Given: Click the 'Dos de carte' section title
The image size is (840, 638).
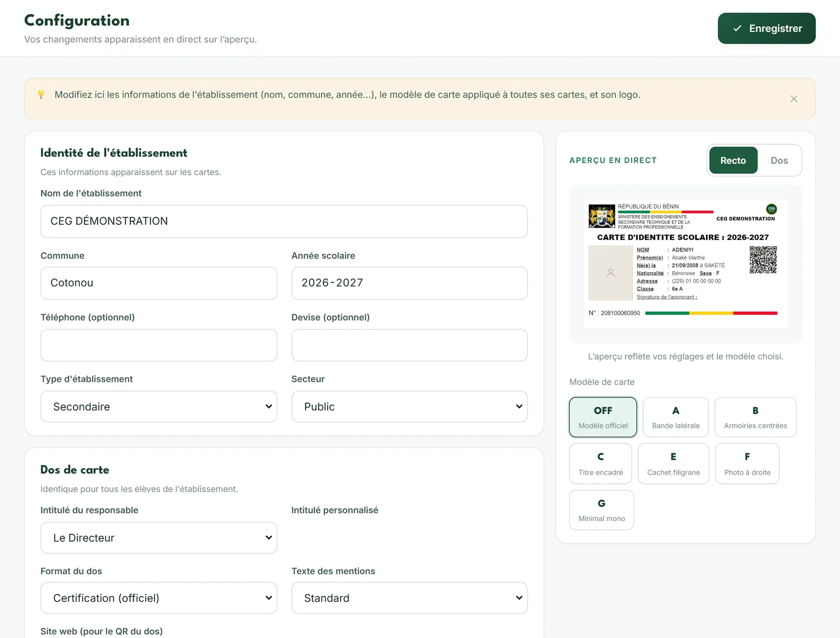Looking at the screenshot, I should 75,470.
